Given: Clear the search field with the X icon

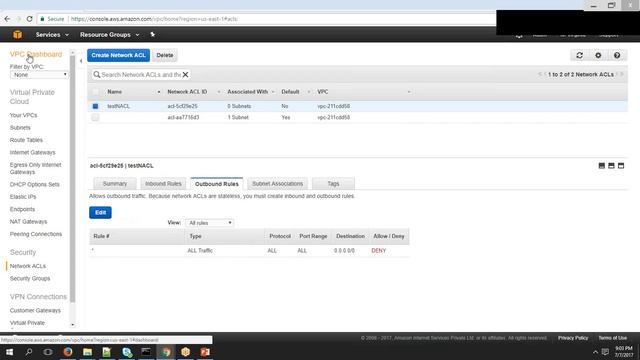Looking at the screenshot, I should 185,75.
